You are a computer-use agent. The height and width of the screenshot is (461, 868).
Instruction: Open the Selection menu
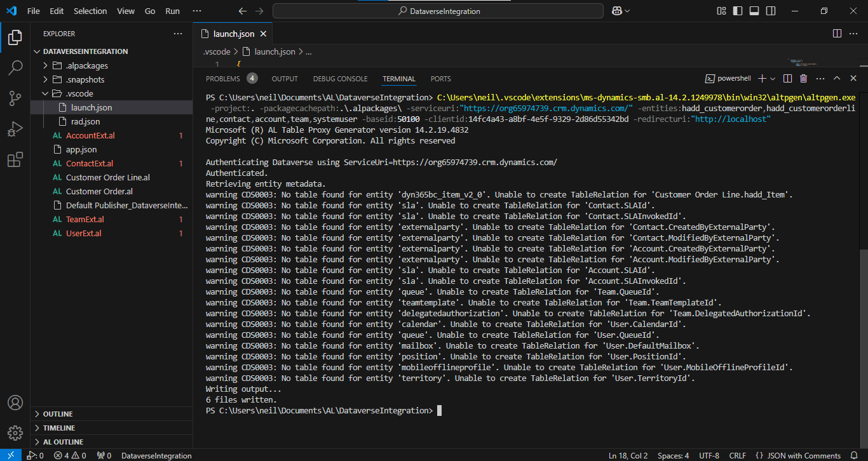pyautogui.click(x=90, y=11)
